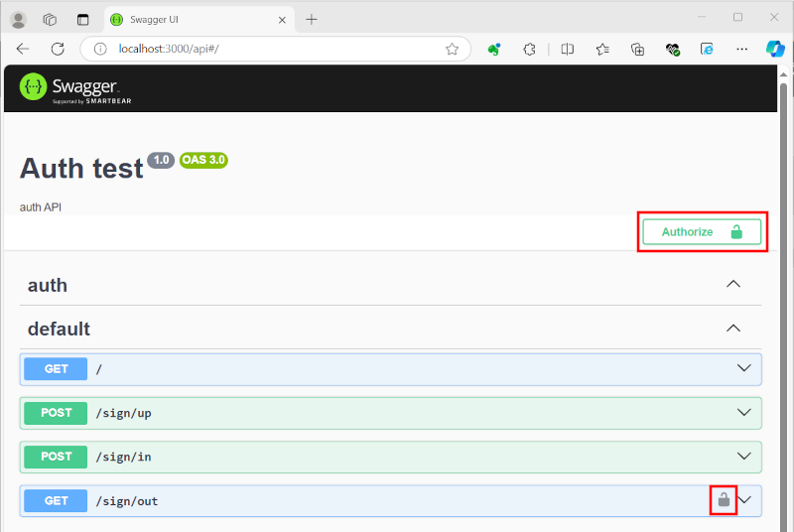
Task: Click the browser profile avatar icon
Action: [x=19, y=19]
